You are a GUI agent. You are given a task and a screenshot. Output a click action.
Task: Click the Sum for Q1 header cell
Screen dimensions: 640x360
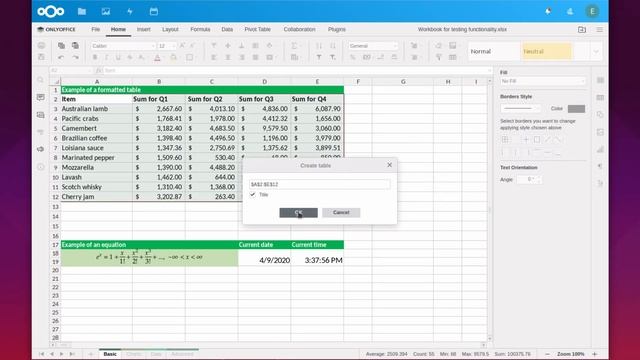pos(159,99)
